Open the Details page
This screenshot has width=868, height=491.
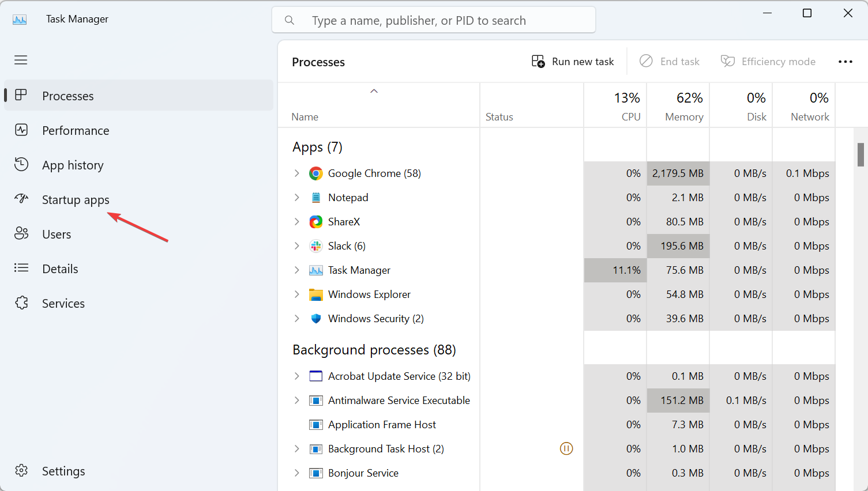138,269
